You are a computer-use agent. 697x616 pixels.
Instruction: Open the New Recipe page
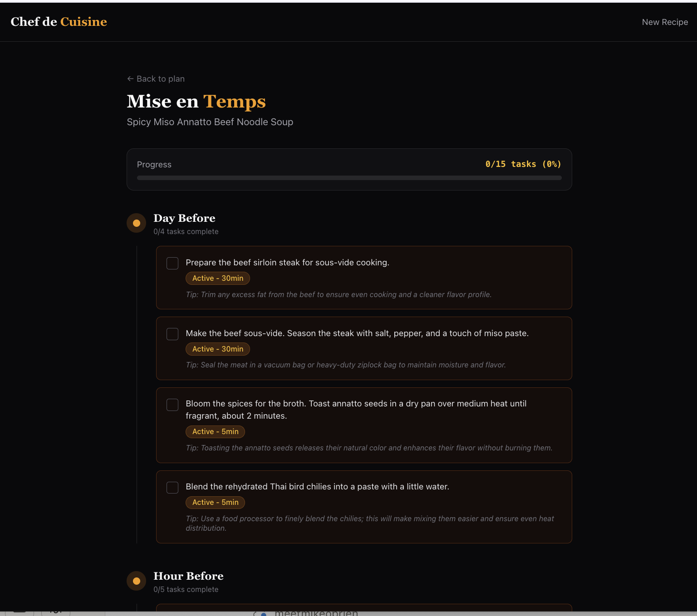pyautogui.click(x=664, y=22)
